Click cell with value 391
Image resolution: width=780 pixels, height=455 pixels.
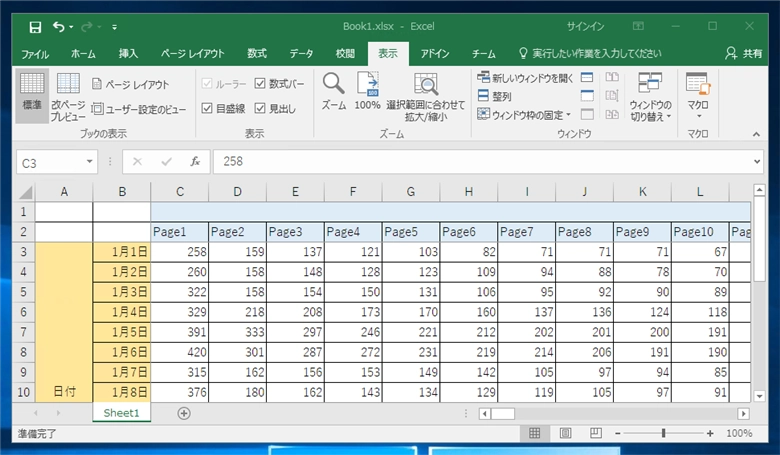pos(180,332)
